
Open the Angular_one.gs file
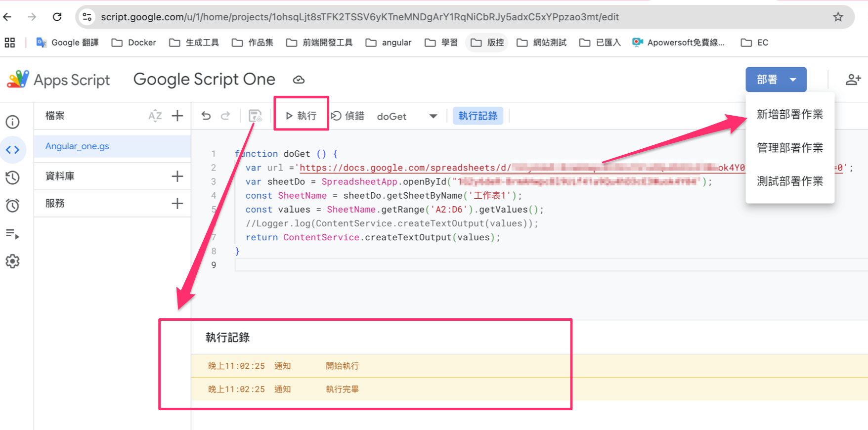tap(78, 146)
